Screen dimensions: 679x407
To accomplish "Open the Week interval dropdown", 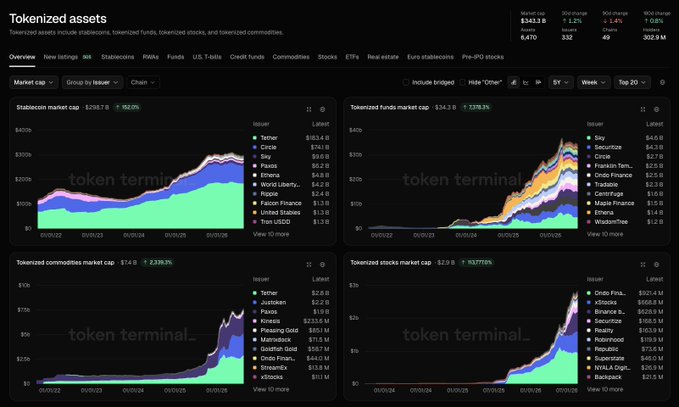I will point(593,82).
